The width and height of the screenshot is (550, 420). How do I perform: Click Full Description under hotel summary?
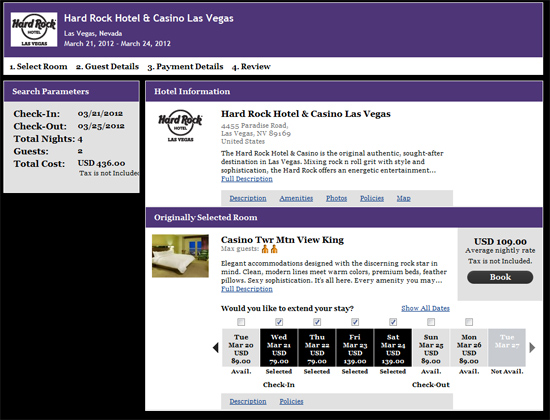(247, 179)
